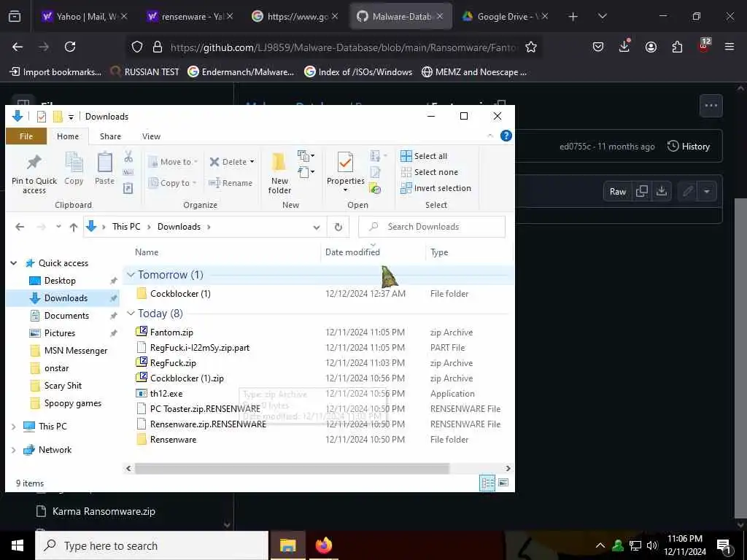Copy raw file on GitHub page
This screenshot has height=560, width=747.
point(642,192)
